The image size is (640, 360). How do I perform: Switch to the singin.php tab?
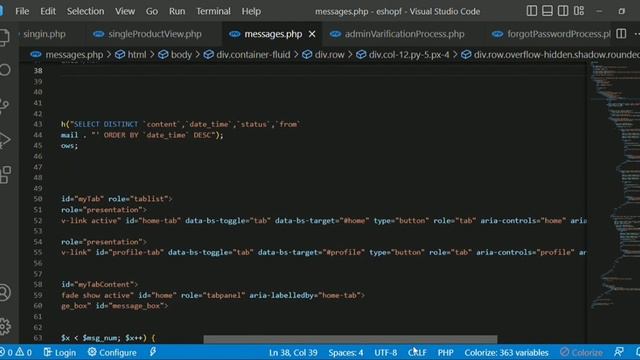pyautogui.click(x=44, y=34)
